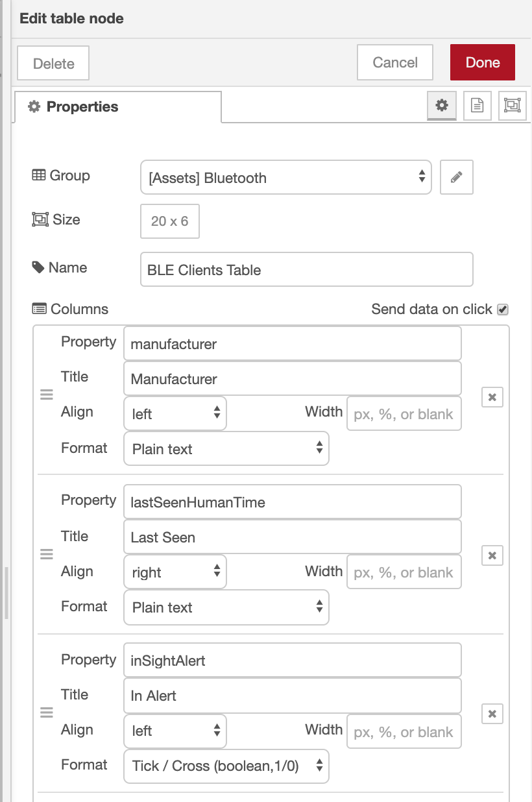The height and width of the screenshot is (802, 532).
Task: Open Align dropdown for Manufacturer column
Action: tap(174, 413)
